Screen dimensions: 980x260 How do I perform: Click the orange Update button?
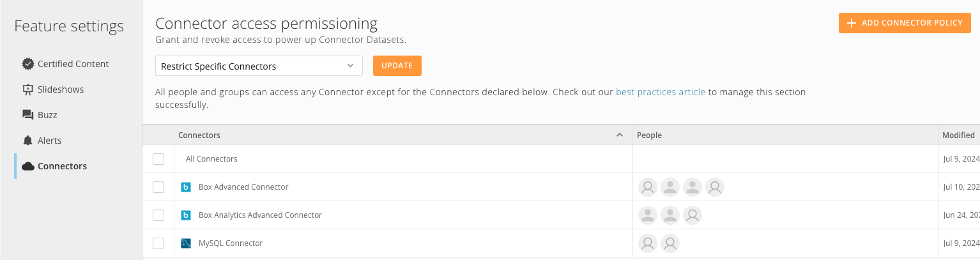397,66
